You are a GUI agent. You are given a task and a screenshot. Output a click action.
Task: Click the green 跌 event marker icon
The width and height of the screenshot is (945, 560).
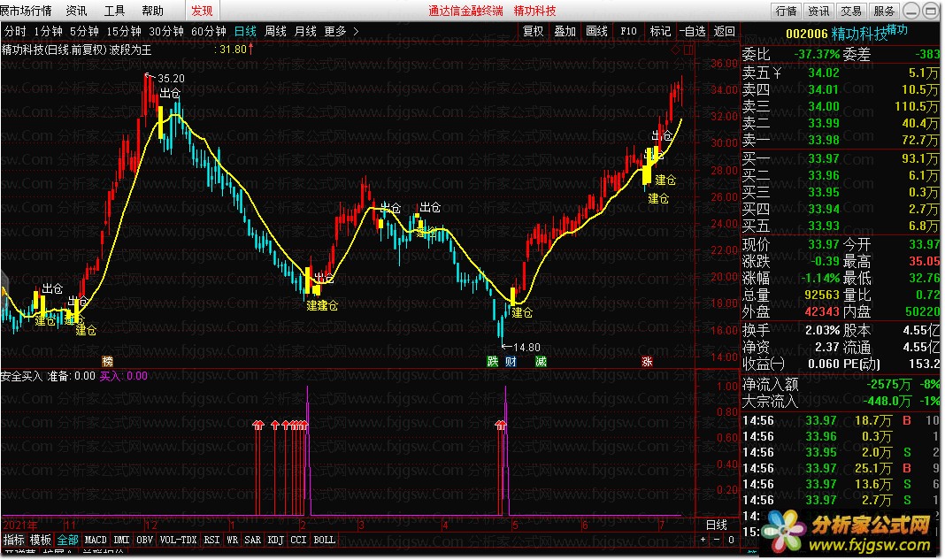click(492, 361)
